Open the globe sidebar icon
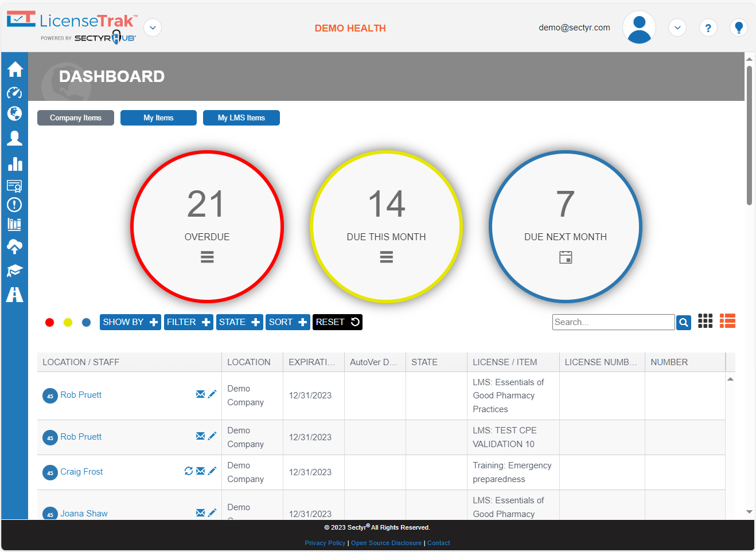This screenshot has width=756, height=552. point(14,113)
